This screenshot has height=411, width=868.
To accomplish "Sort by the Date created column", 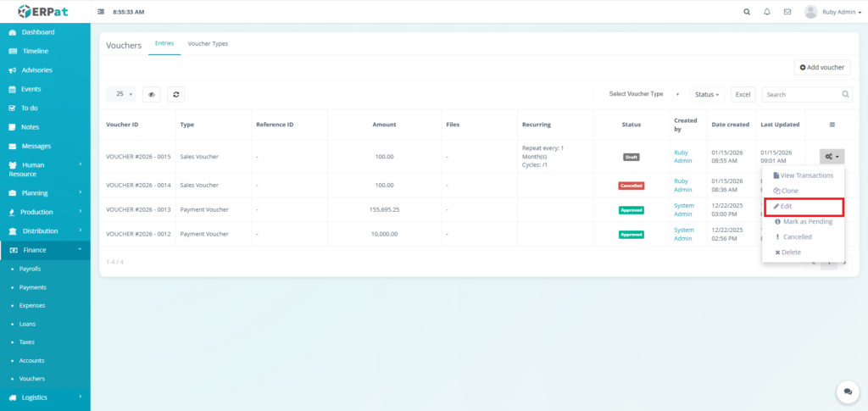I will (730, 125).
